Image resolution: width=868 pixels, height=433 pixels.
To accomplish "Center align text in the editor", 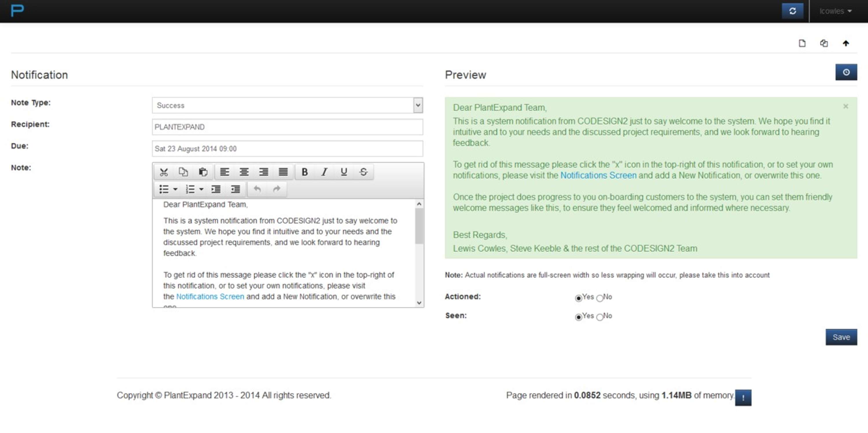I will coord(244,172).
